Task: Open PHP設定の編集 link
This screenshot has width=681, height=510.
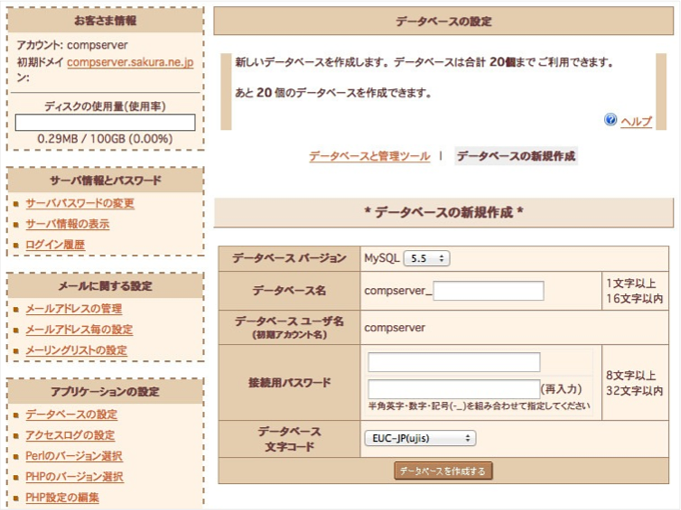Action: (62, 497)
